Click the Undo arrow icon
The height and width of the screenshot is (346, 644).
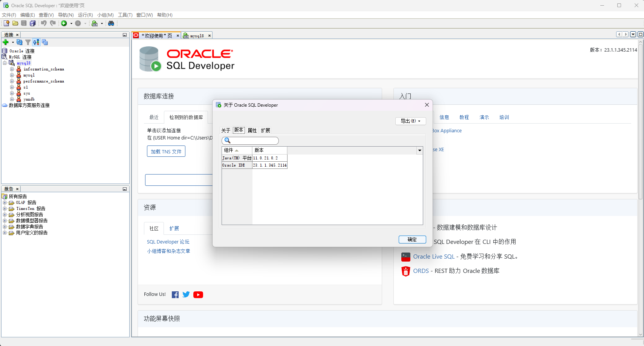44,23
